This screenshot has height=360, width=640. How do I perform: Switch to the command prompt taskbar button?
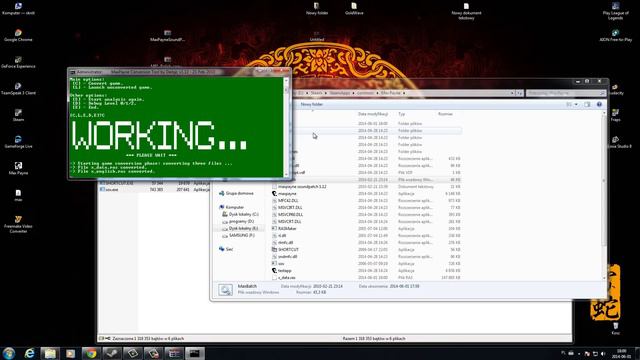(195, 353)
